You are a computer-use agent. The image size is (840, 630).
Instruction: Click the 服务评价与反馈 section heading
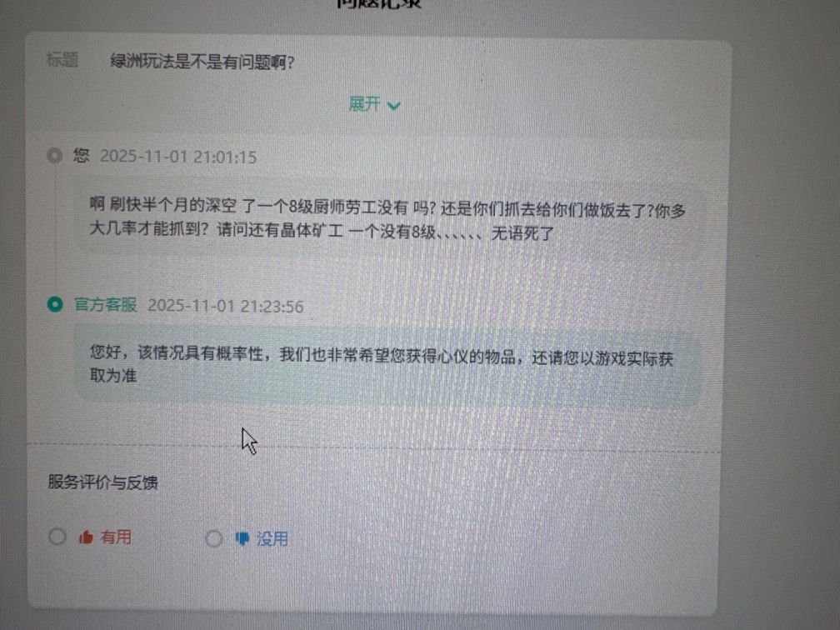point(102,482)
